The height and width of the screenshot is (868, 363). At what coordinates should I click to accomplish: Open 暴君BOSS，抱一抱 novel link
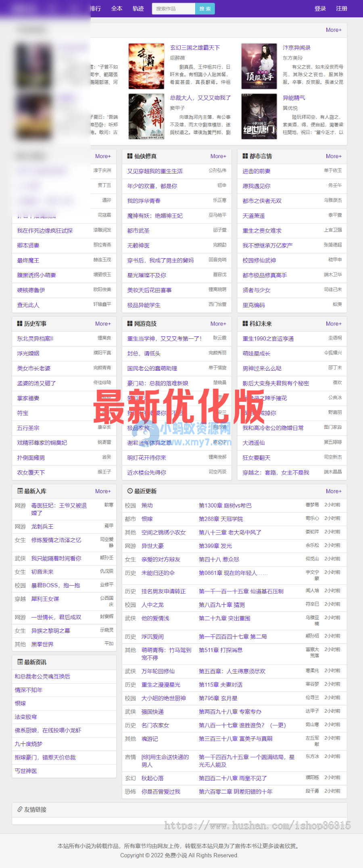tap(56, 585)
